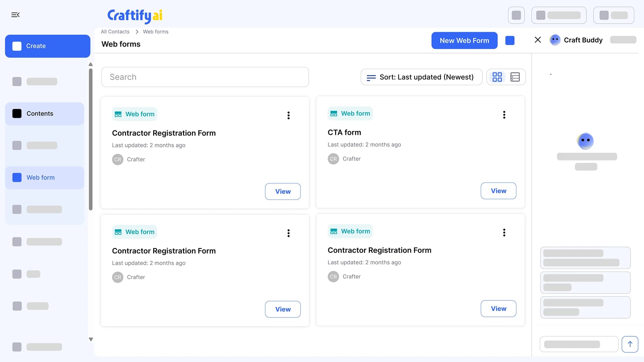Click the Create button in the sidebar
Viewport: 644px width, 362px height.
point(47,46)
